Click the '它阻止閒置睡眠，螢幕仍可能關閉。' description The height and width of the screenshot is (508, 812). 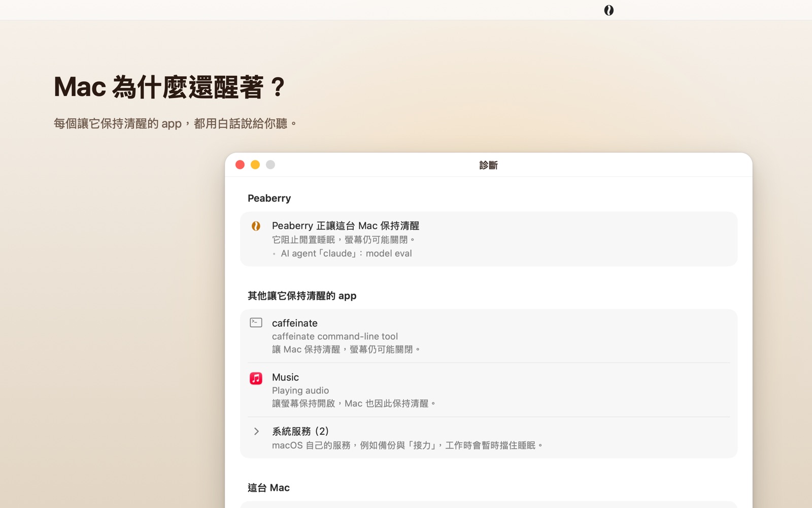point(344,240)
